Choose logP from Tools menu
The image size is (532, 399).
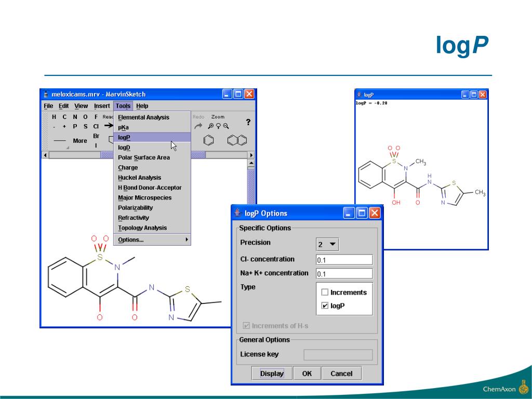coord(152,137)
